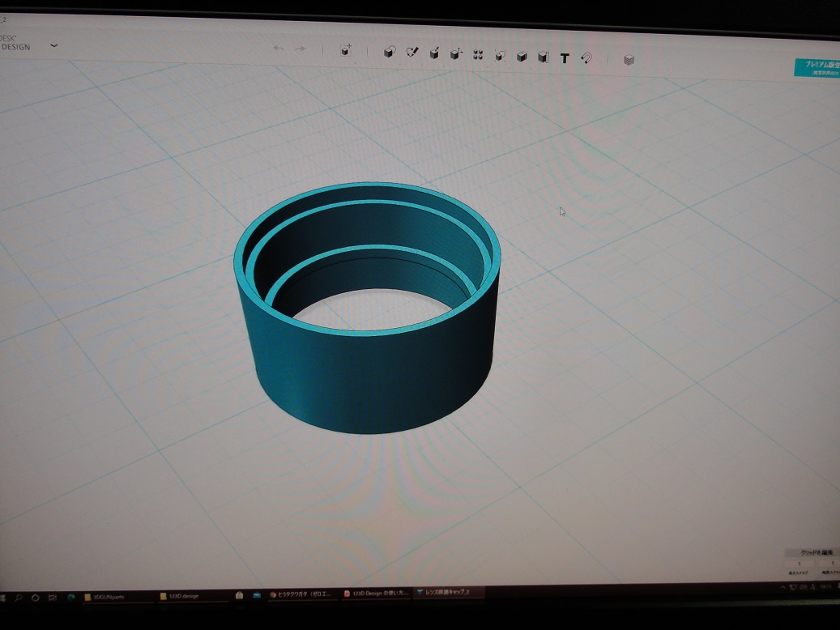Launch Microsoft Edge from taskbar
Image resolution: width=840 pixels, height=630 pixels.
tap(70, 597)
